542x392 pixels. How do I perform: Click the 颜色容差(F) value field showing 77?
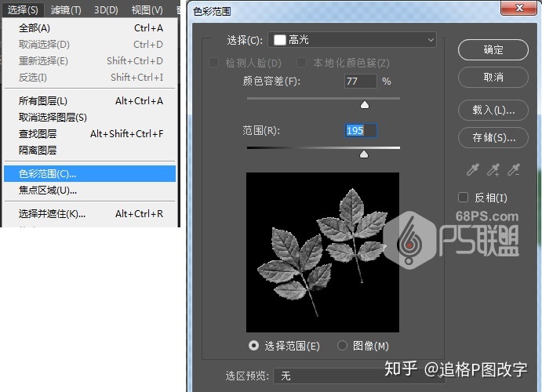click(360, 82)
